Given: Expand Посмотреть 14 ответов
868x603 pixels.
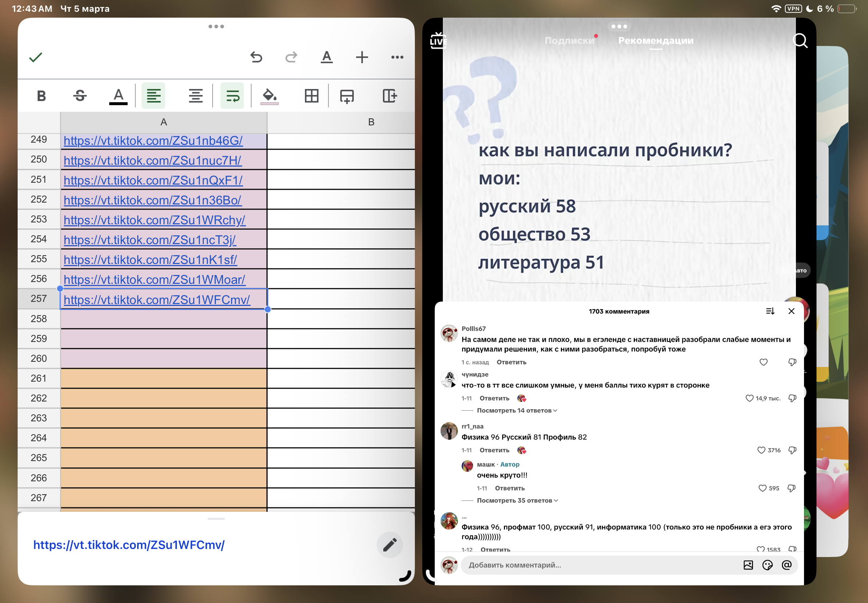Looking at the screenshot, I should [x=516, y=411].
